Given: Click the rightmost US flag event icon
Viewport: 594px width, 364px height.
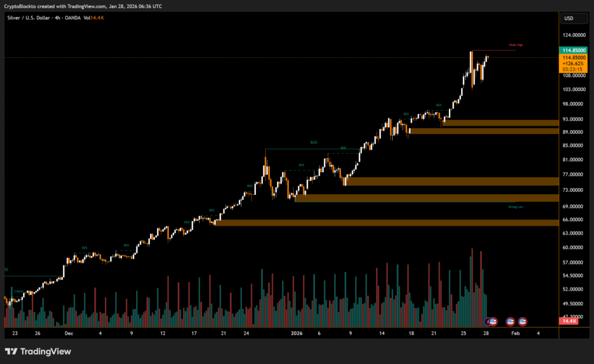Looking at the screenshot, I should point(522,321).
